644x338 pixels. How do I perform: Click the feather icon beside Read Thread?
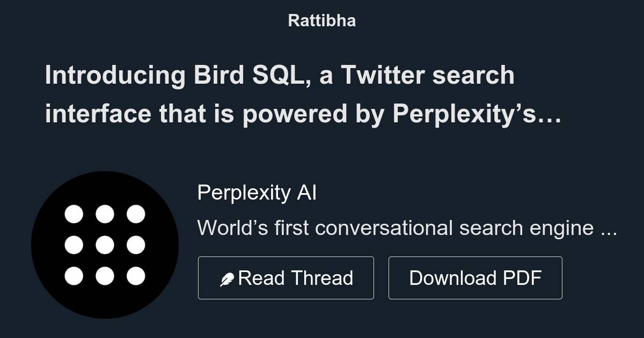coord(227,279)
